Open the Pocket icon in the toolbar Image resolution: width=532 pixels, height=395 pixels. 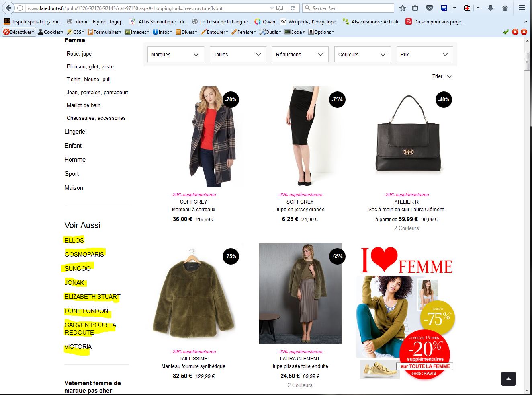click(430, 8)
